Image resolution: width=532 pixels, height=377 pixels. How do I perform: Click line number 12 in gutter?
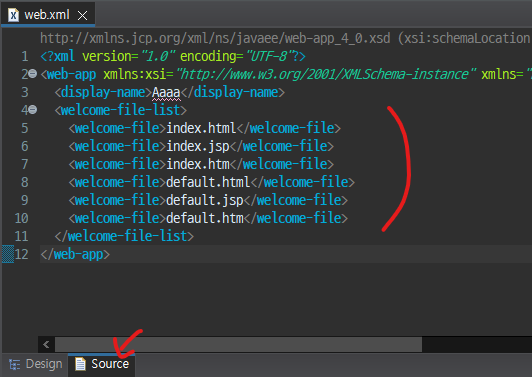pyautogui.click(x=21, y=254)
